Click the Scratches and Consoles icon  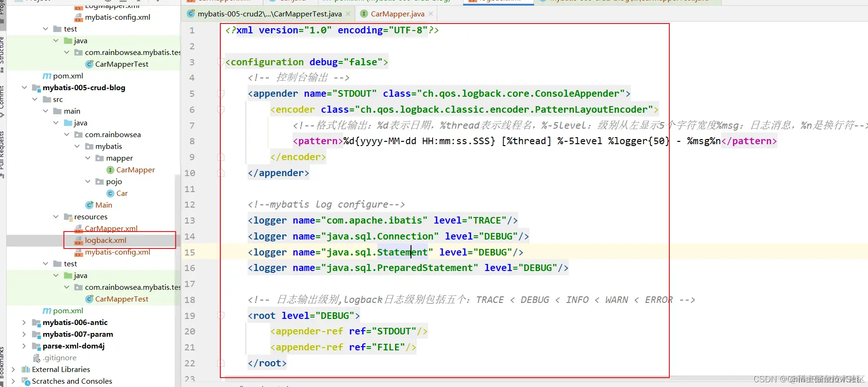click(26, 381)
